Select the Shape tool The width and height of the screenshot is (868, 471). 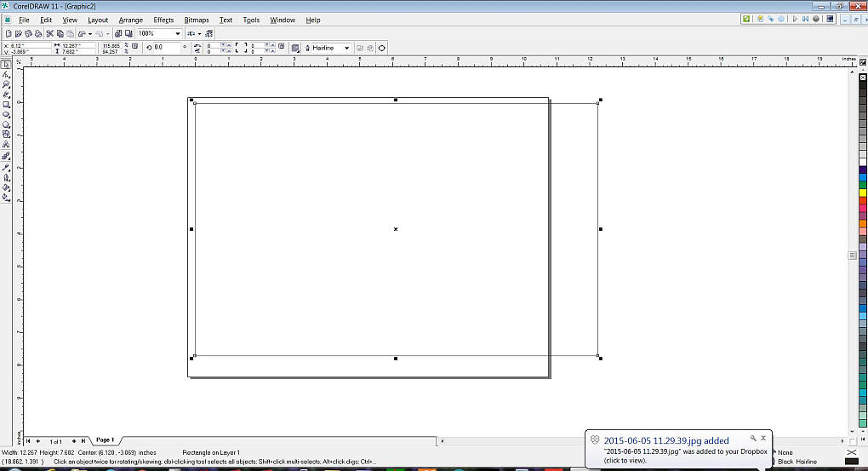[6, 75]
